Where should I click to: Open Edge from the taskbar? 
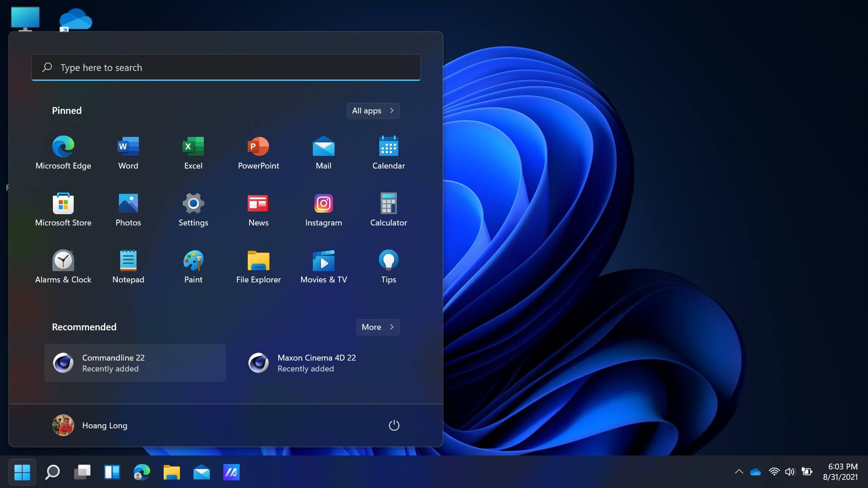point(142,472)
